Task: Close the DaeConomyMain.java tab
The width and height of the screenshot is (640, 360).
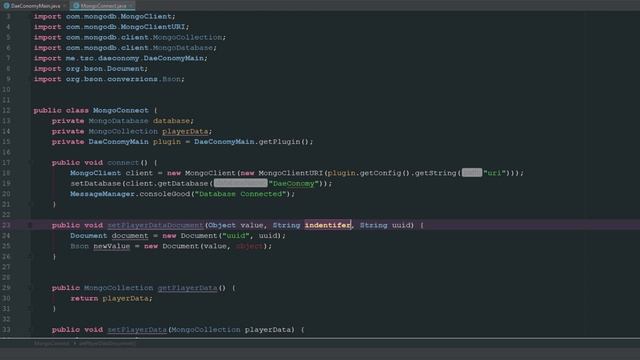Action: (x=64, y=6)
